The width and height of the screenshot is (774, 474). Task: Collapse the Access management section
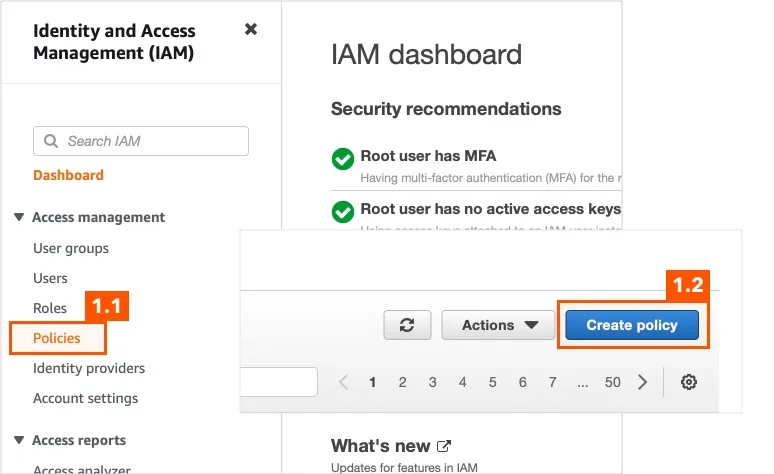click(x=19, y=217)
